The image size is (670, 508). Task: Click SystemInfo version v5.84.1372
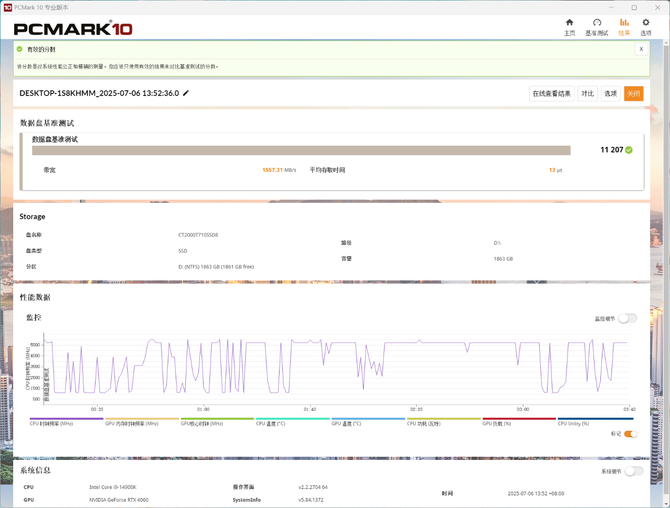coord(311,500)
